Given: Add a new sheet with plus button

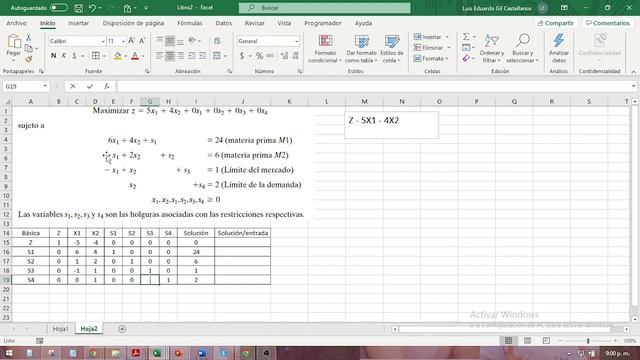Looking at the screenshot, I should pos(122,329).
